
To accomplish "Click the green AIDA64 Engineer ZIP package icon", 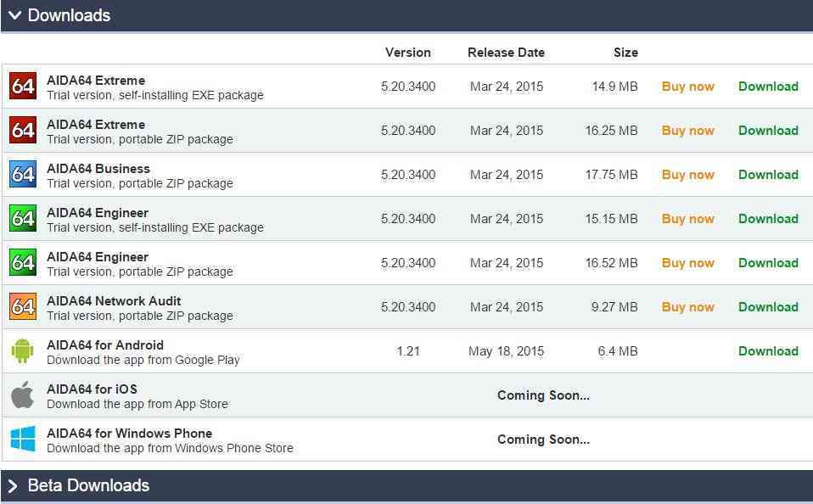I will pyautogui.click(x=23, y=263).
